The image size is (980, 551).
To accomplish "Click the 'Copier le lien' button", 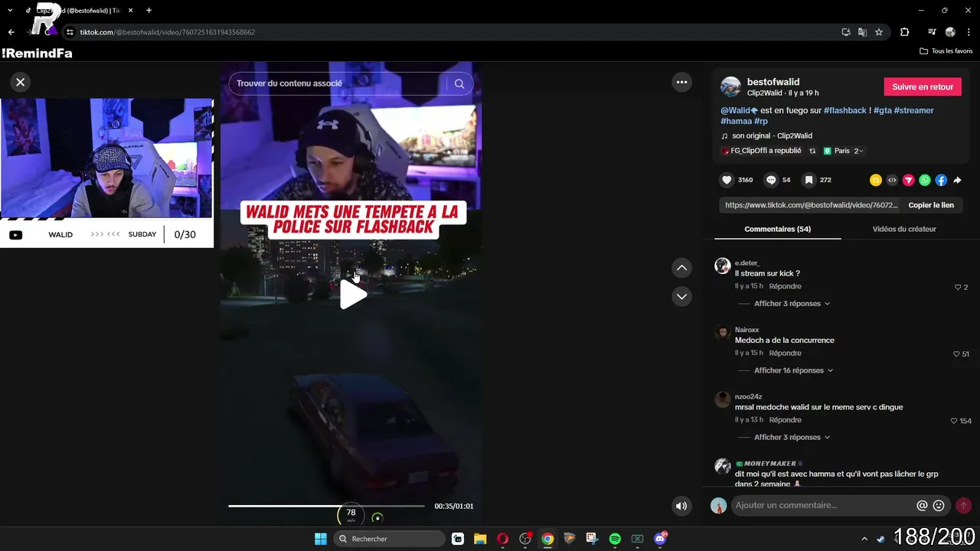I will tap(931, 205).
